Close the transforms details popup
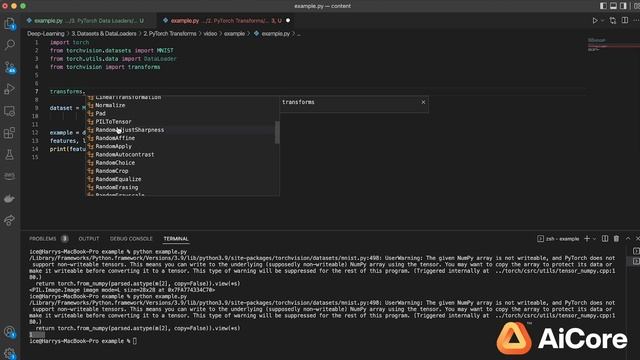 click(423, 102)
